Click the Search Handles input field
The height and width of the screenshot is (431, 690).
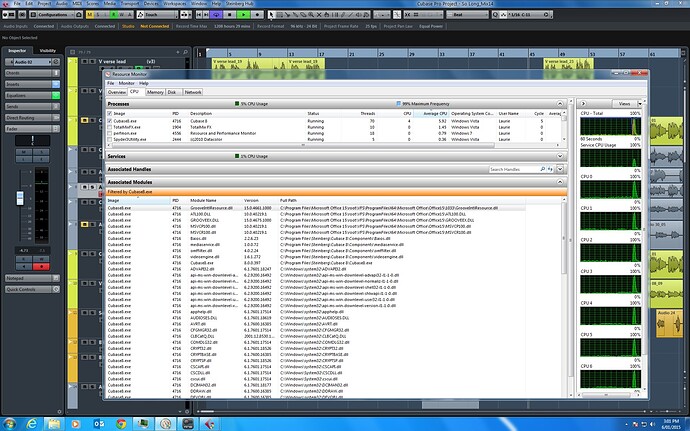514,169
